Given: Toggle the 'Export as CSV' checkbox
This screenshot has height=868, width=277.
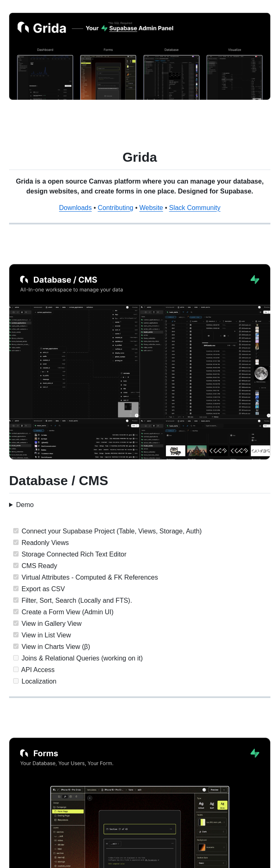Looking at the screenshot, I should pyautogui.click(x=16, y=589).
